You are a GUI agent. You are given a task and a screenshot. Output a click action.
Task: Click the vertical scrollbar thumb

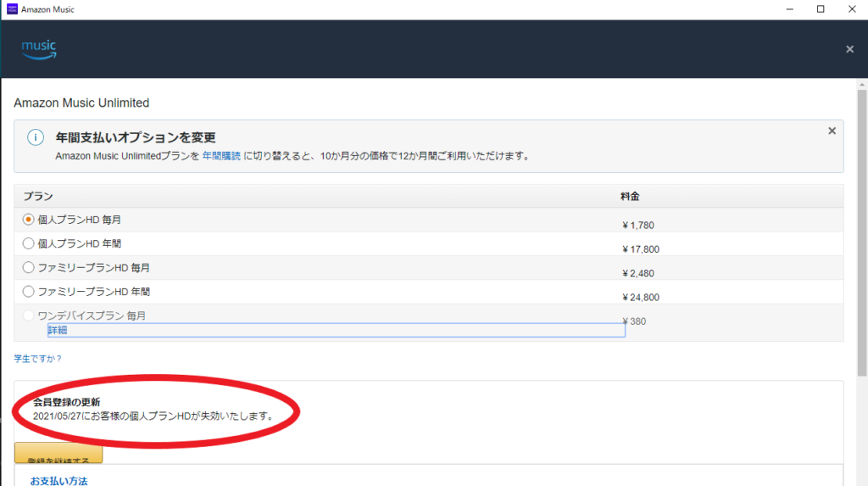click(x=862, y=232)
